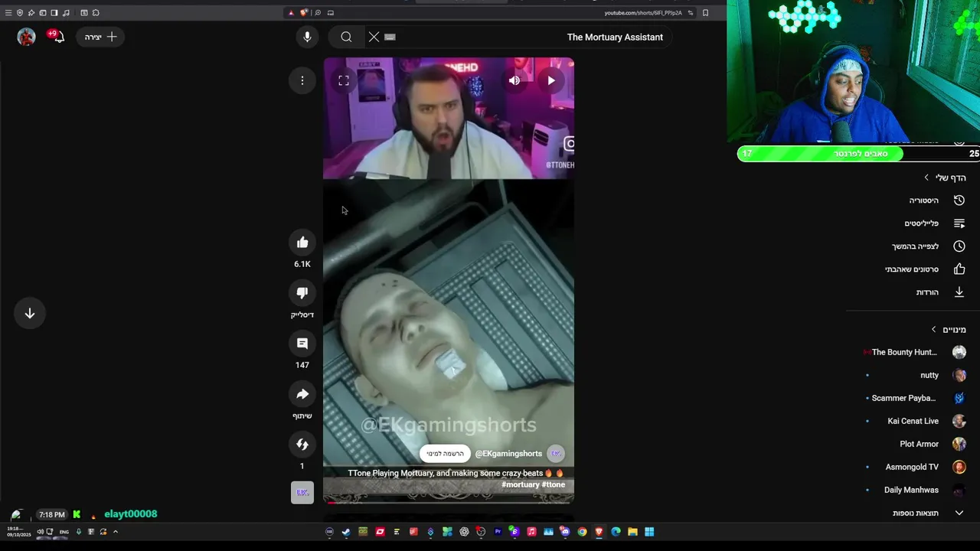The height and width of the screenshot is (551, 980).
Task: Open the comments showing 147
Action: tap(302, 344)
